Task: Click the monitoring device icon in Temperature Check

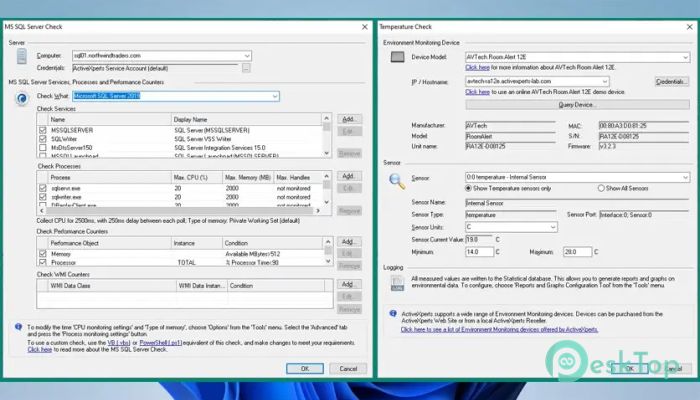Action: coord(397,57)
